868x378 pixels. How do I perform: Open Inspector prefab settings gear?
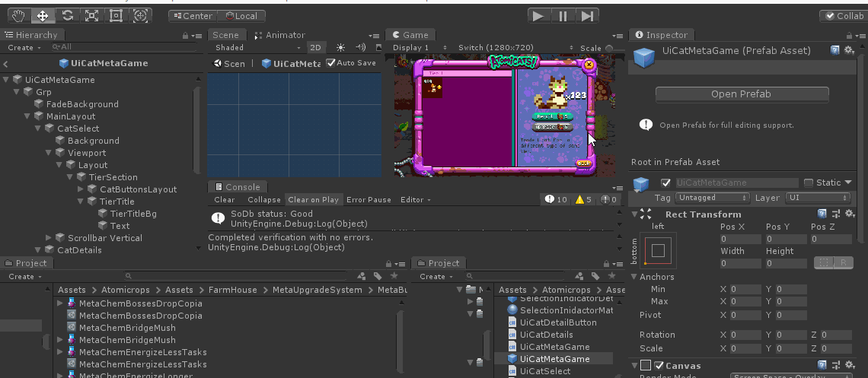click(x=849, y=50)
